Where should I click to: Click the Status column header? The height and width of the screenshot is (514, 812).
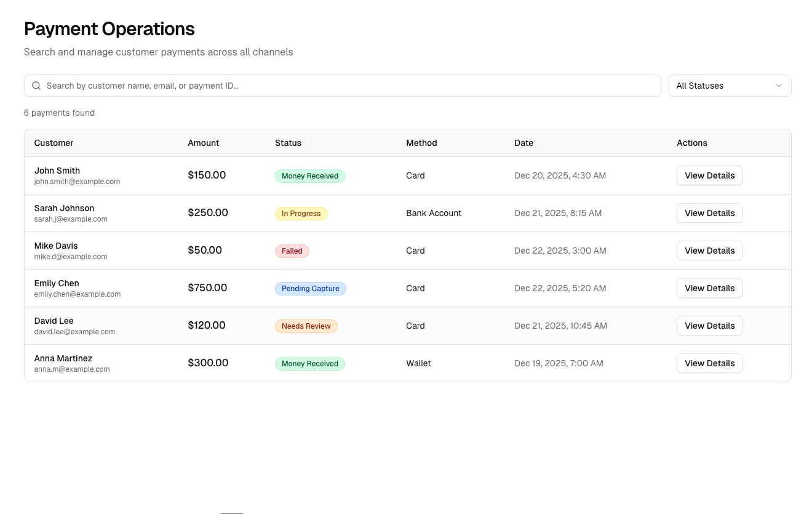click(x=288, y=143)
